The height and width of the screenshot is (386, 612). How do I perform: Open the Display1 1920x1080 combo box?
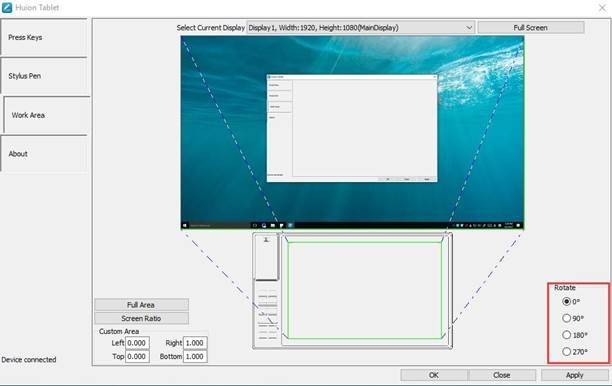361,28
